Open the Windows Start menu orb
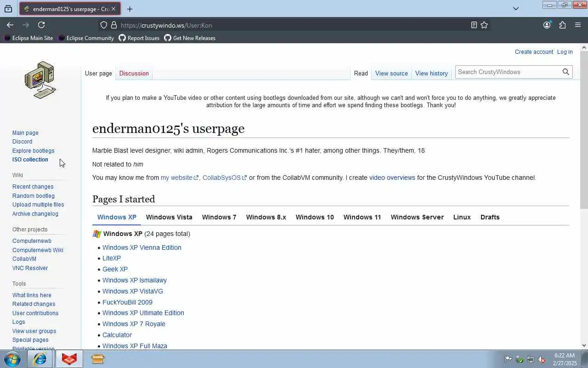This screenshot has width=588, height=368. click(12, 359)
